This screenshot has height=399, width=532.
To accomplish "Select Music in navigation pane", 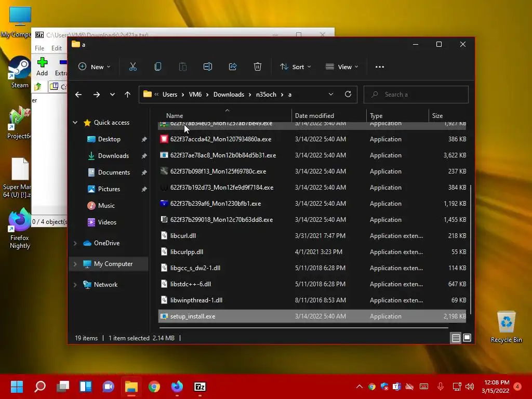I will (x=106, y=206).
